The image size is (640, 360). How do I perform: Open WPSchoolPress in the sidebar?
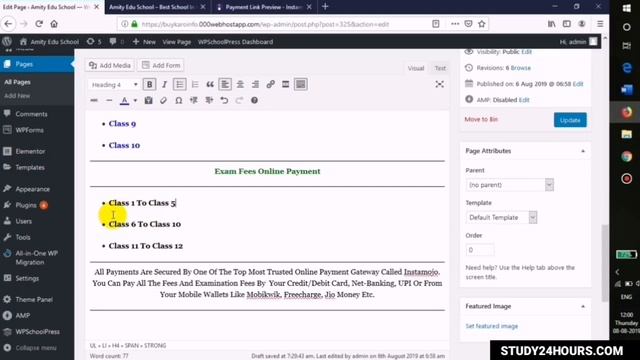click(37, 331)
